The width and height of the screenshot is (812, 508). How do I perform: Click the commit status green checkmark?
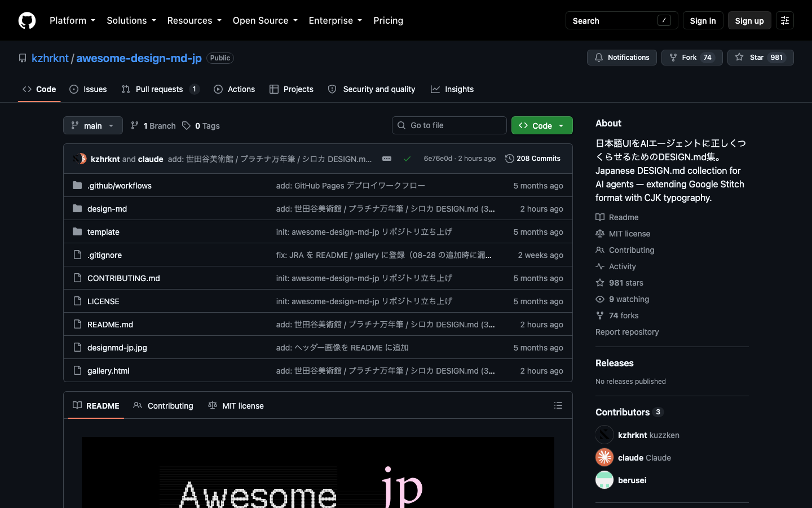coord(407,159)
